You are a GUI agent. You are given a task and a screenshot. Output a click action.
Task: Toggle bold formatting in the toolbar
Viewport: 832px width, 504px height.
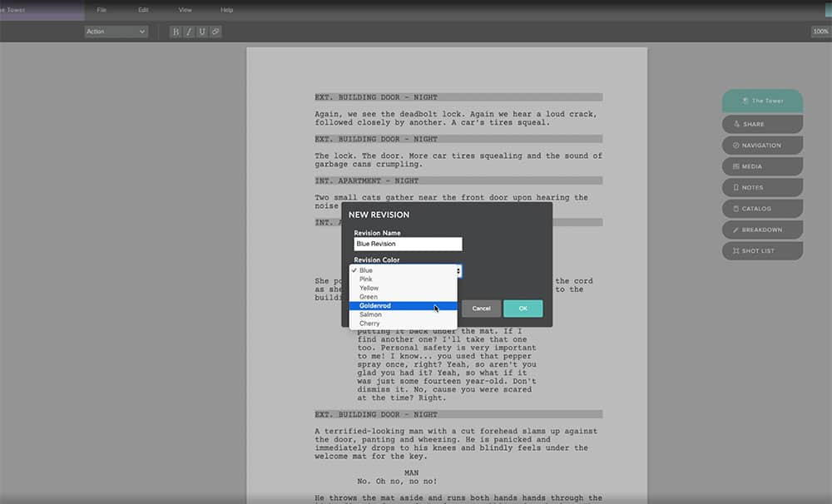(176, 31)
